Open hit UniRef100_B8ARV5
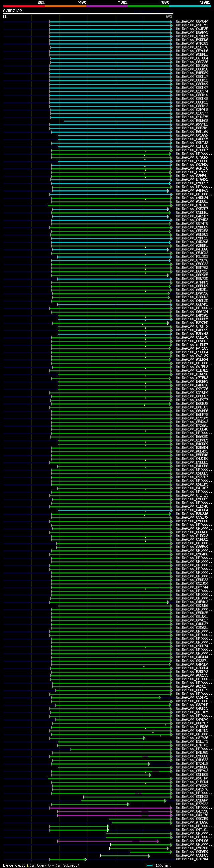Screen dimensions: 214x868 pos(192,33)
